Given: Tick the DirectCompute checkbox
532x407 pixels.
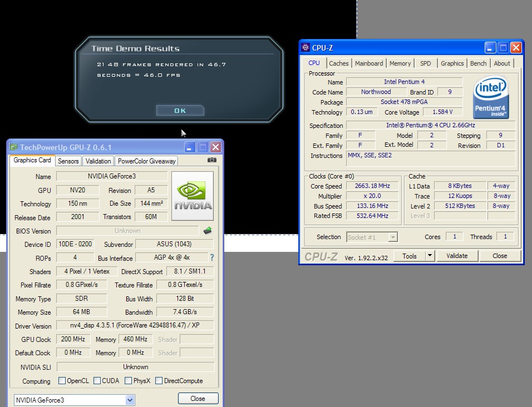Looking at the screenshot, I should tap(159, 381).
